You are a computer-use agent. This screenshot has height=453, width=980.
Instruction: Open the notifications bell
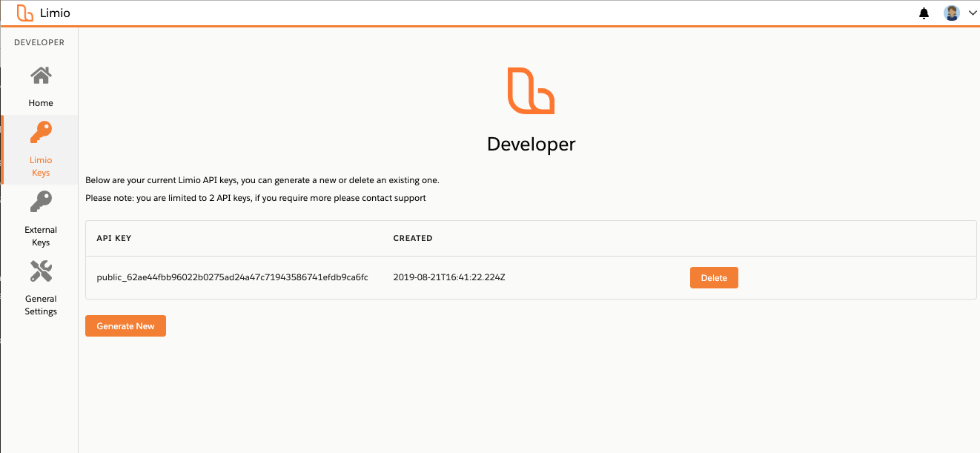[x=924, y=13]
